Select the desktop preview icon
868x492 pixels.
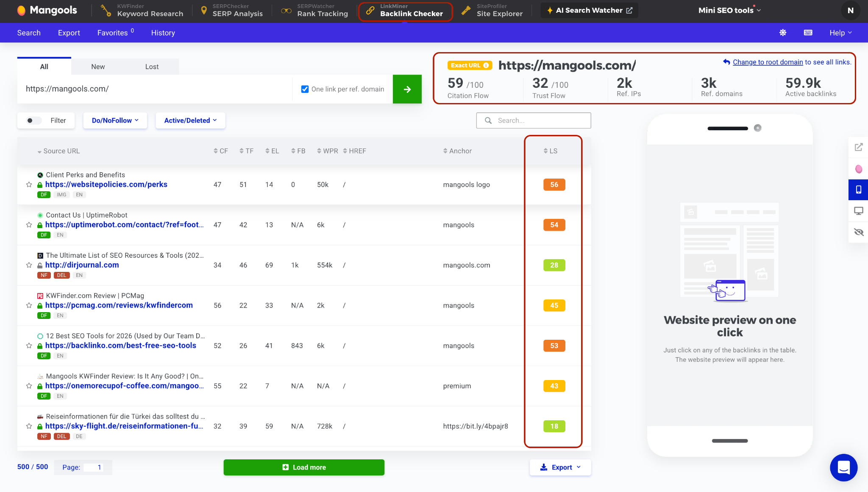click(859, 211)
